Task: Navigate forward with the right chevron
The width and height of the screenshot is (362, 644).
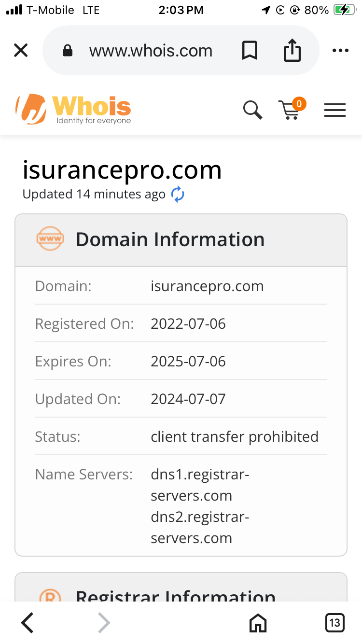Action: click(x=104, y=623)
